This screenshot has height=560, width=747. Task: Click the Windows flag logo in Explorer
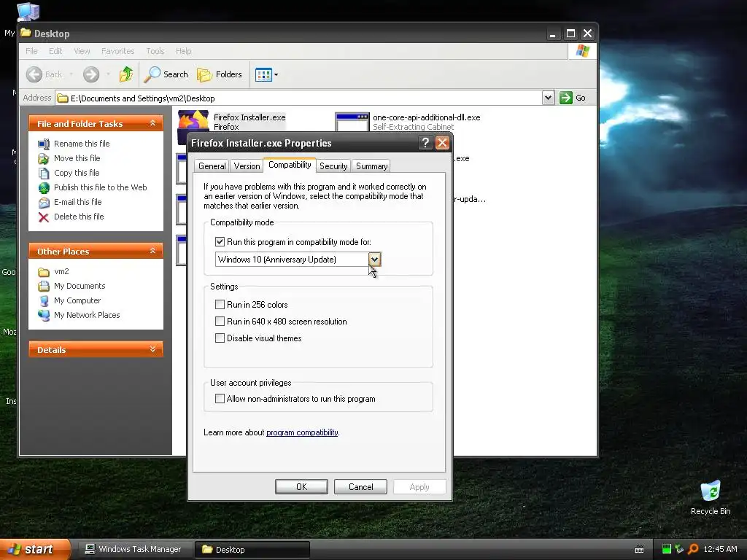point(582,51)
